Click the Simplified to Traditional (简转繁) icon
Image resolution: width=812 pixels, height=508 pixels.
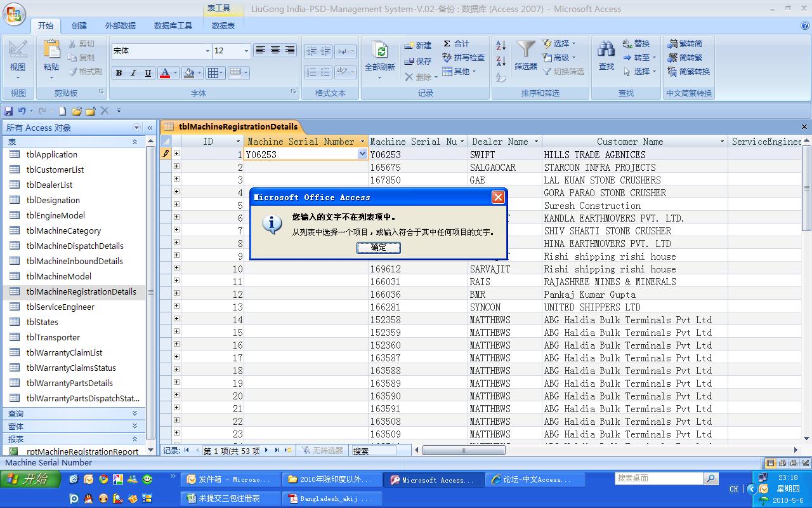point(672,58)
